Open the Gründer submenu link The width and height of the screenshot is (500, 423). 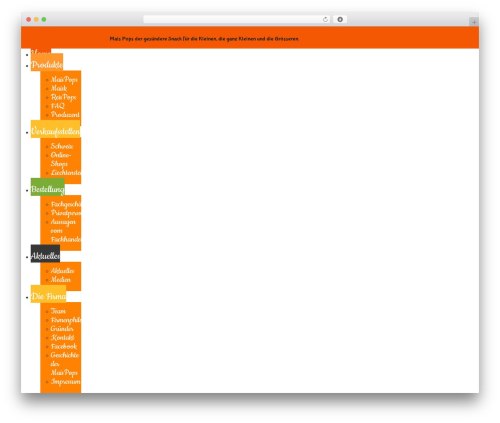(62, 329)
